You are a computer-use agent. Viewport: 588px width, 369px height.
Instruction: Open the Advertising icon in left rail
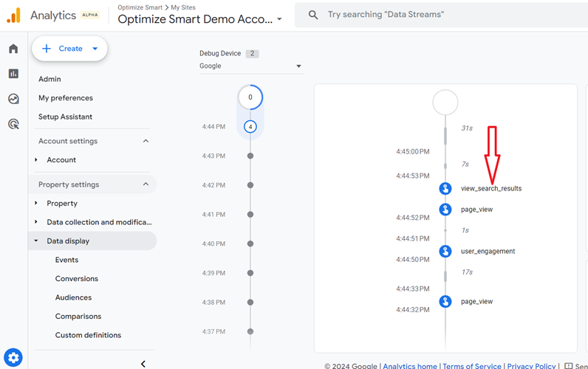coord(13,124)
